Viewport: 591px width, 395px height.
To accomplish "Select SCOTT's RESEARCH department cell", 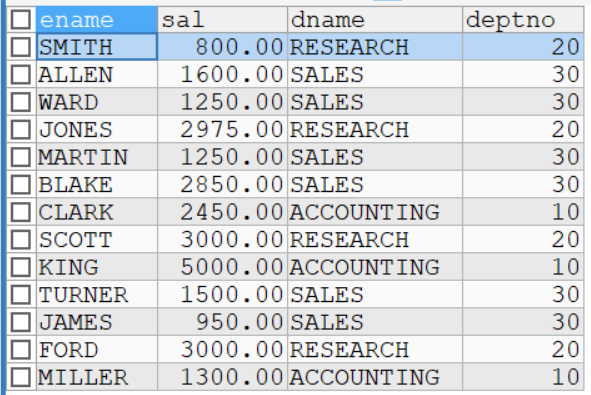I will [x=375, y=240].
